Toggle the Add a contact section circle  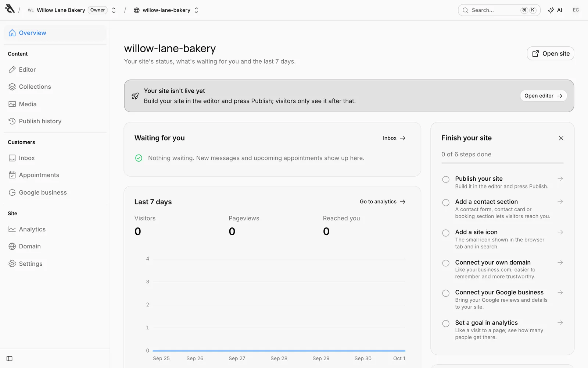[x=446, y=202]
